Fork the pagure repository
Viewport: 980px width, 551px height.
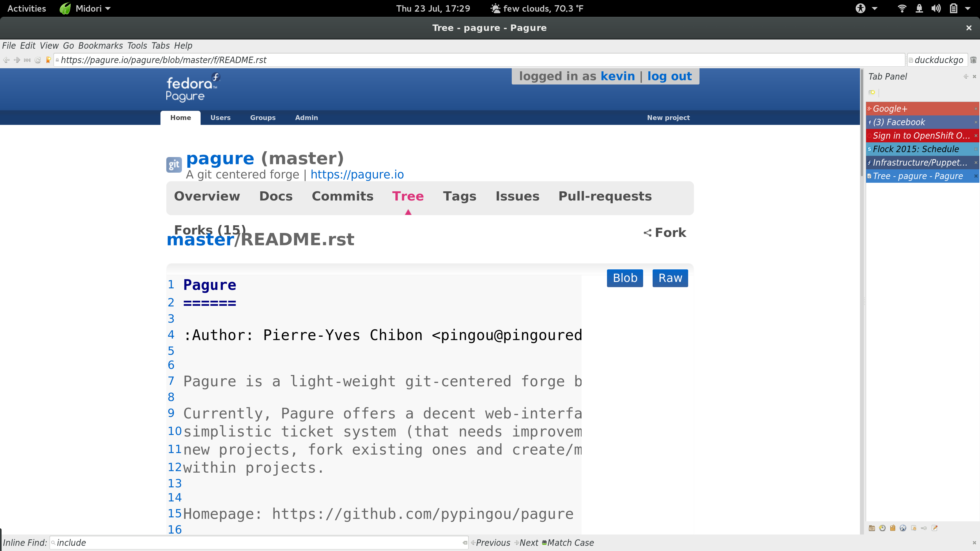pyautogui.click(x=665, y=233)
